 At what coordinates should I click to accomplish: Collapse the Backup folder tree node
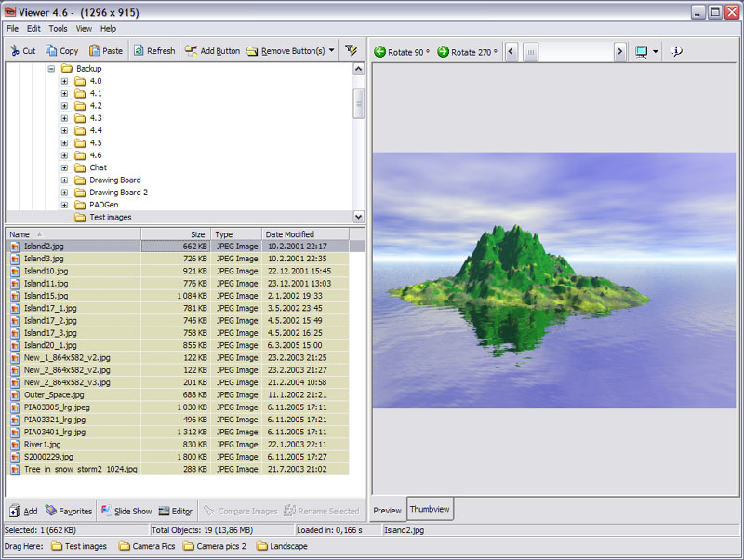click(x=51, y=69)
